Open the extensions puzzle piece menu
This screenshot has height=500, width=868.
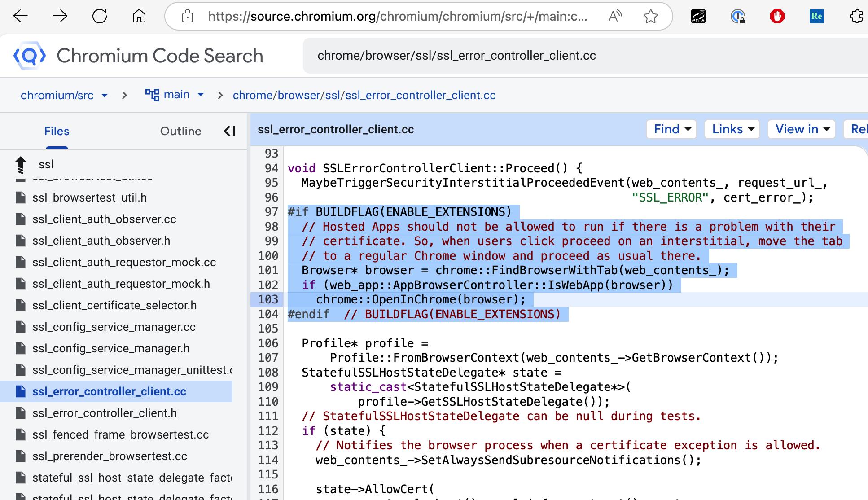(856, 17)
